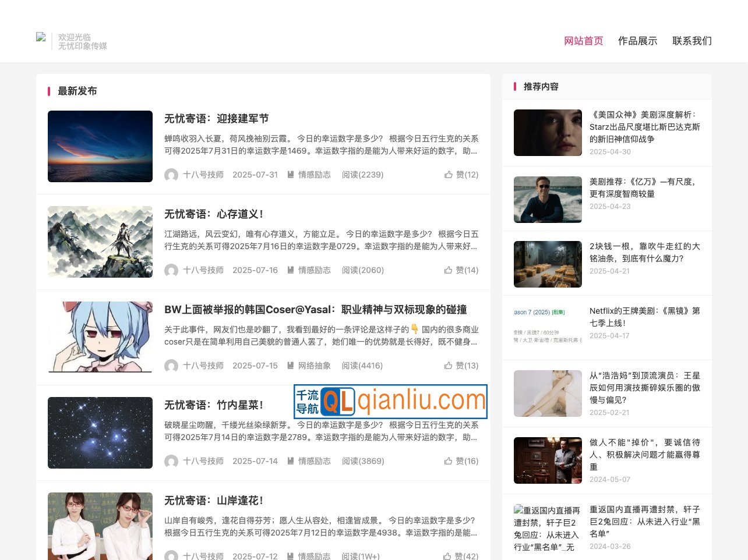Click the date 2025-07-16 on 心存道义 article

[x=255, y=270]
